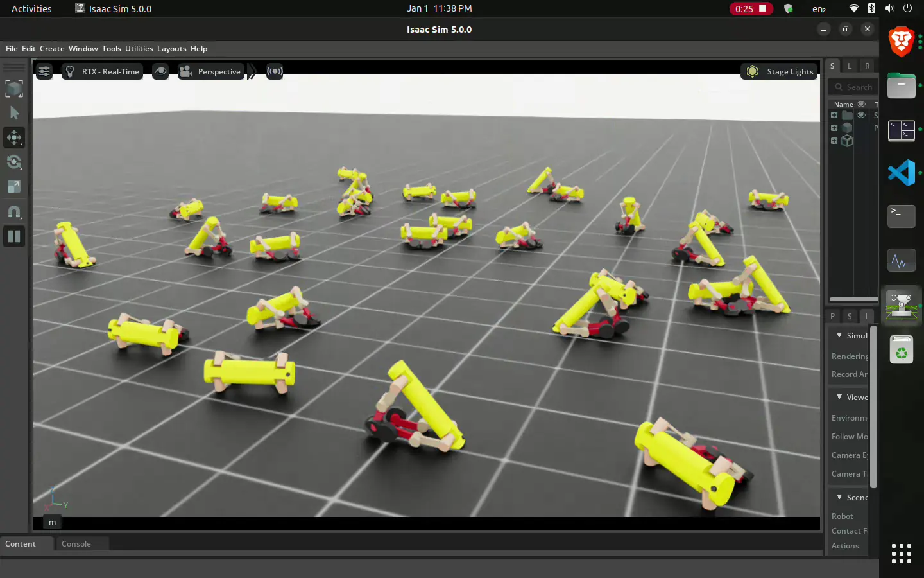Image resolution: width=924 pixels, height=578 pixels.
Task: Open the snap magnet settings
Action: pos(14,212)
